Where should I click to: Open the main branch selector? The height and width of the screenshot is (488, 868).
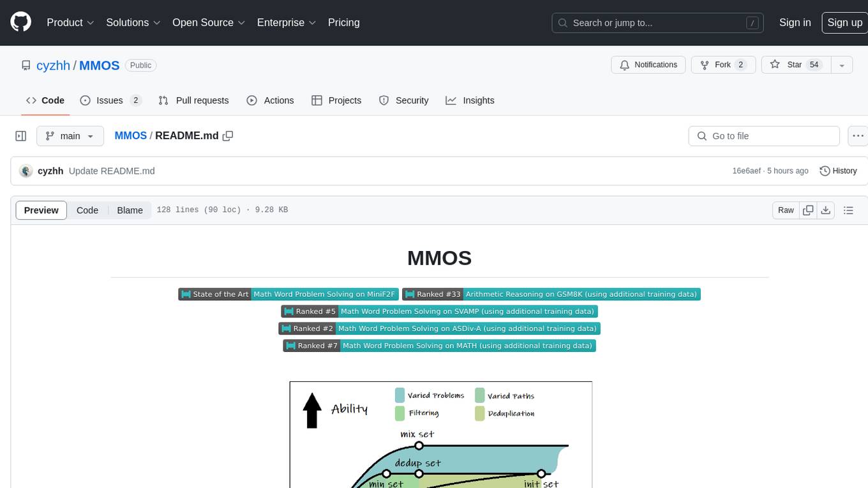tap(70, 136)
